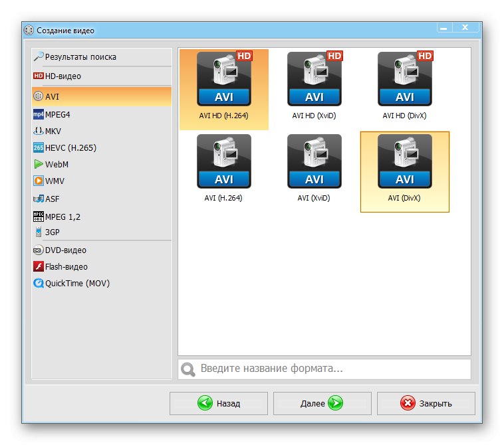The image size is (504, 445).
Task: Close the Создание видео window via X
Action: (x=465, y=28)
